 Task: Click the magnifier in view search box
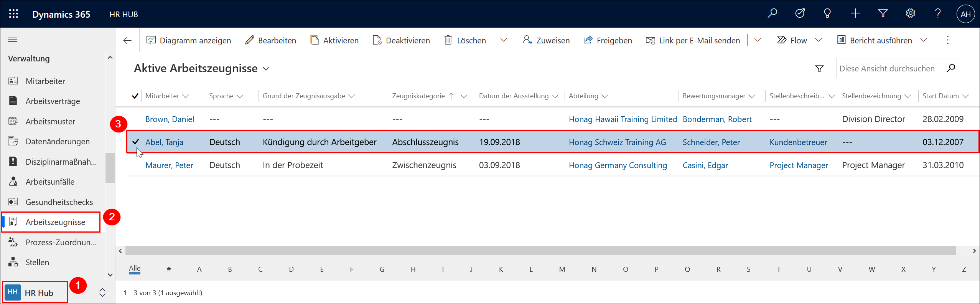(x=951, y=68)
